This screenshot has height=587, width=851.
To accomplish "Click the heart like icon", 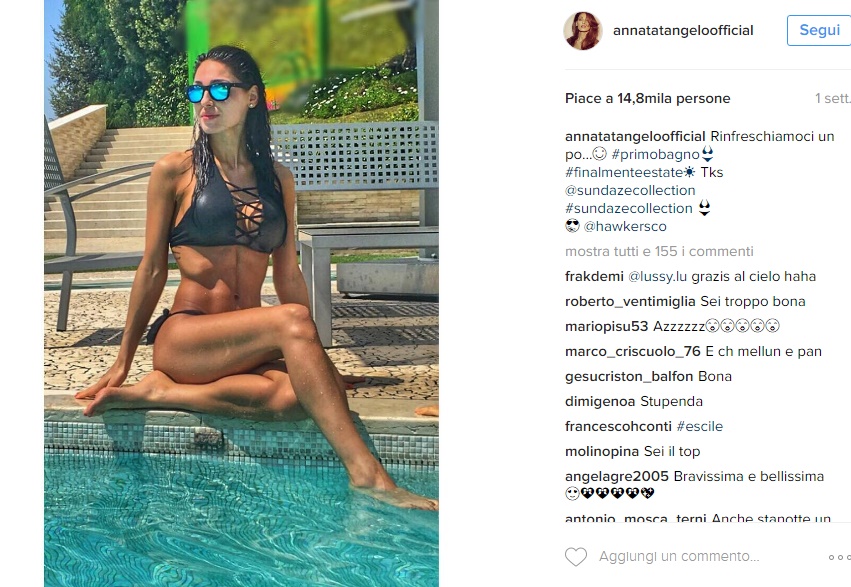I will point(576,557).
